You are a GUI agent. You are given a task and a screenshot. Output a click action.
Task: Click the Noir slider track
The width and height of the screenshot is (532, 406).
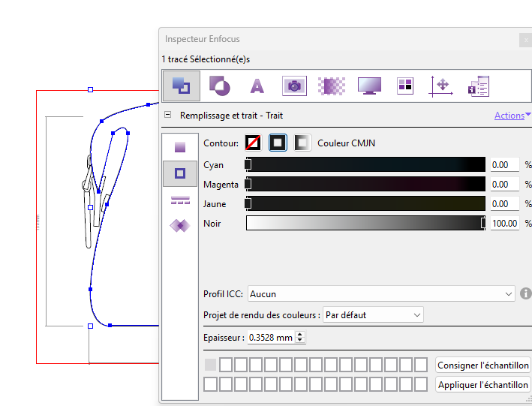[365, 223]
